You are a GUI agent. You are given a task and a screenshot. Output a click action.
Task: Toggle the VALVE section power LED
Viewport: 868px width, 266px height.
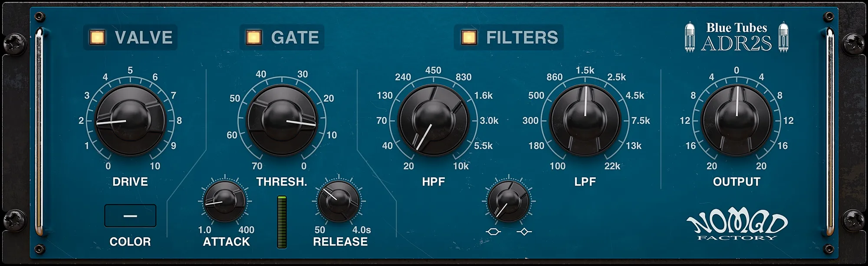97,37
